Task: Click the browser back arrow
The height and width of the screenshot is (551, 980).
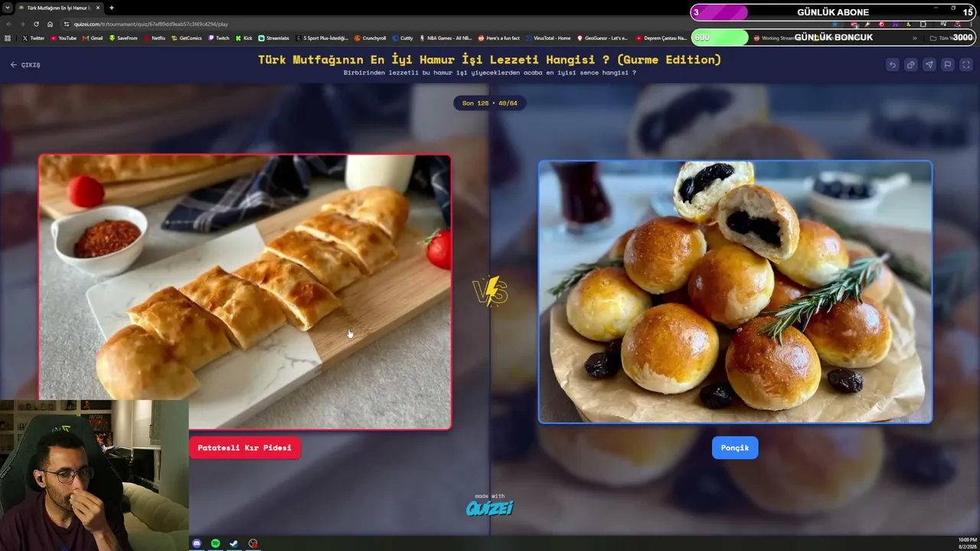Action: pyautogui.click(x=8, y=24)
